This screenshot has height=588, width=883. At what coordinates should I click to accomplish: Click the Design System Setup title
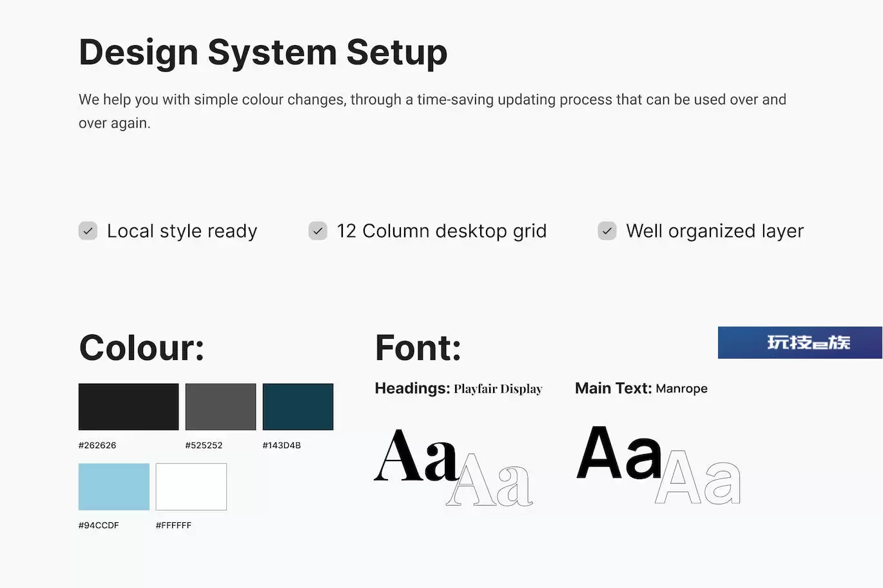(x=263, y=52)
